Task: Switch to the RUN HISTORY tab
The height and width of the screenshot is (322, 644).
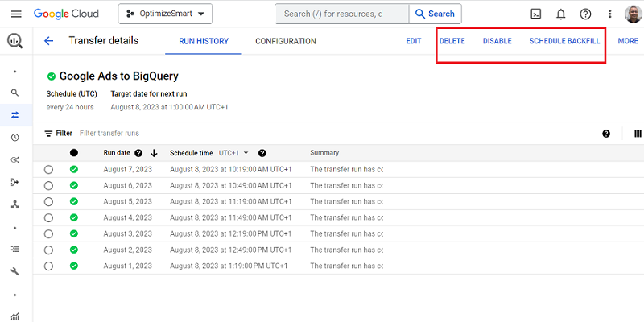Action: click(x=204, y=41)
